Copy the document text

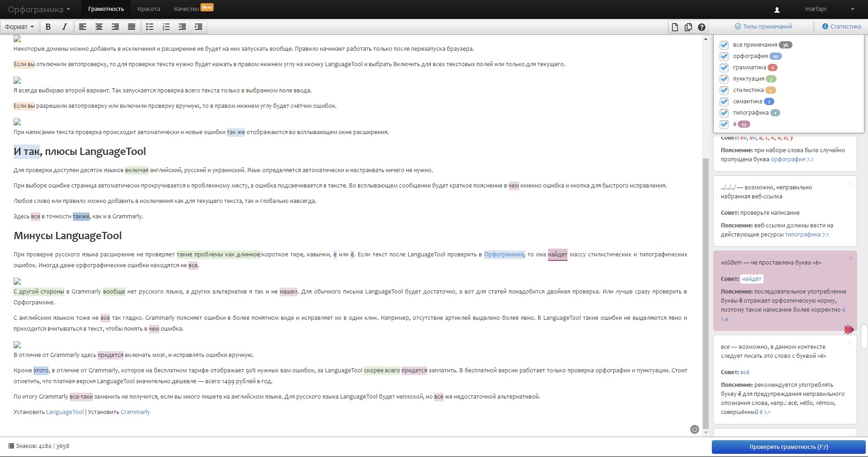click(688, 27)
